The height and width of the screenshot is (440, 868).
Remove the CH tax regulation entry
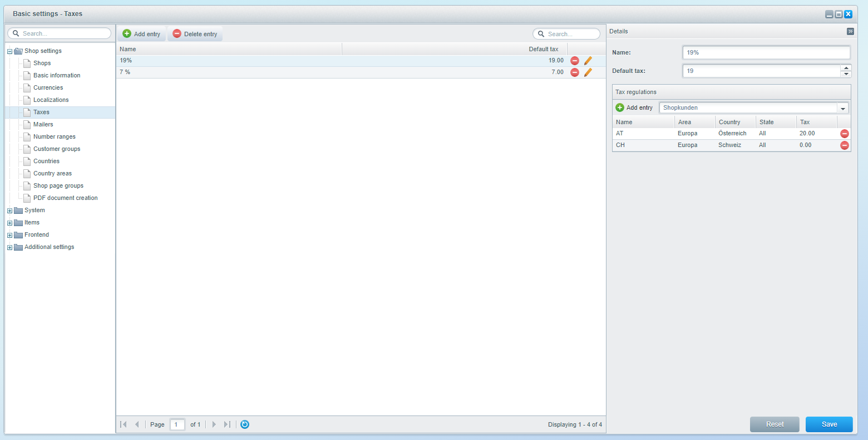(844, 145)
